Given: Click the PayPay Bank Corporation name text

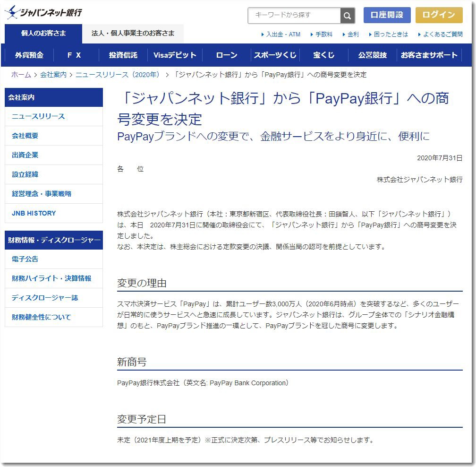Looking at the screenshot, I should pyautogui.click(x=248, y=383).
